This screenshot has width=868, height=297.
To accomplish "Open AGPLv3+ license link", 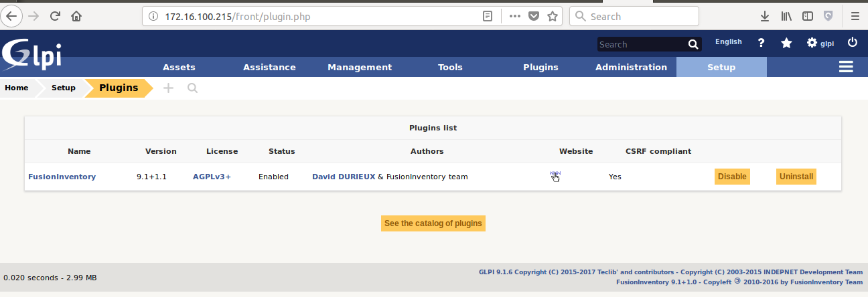I will (x=212, y=177).
